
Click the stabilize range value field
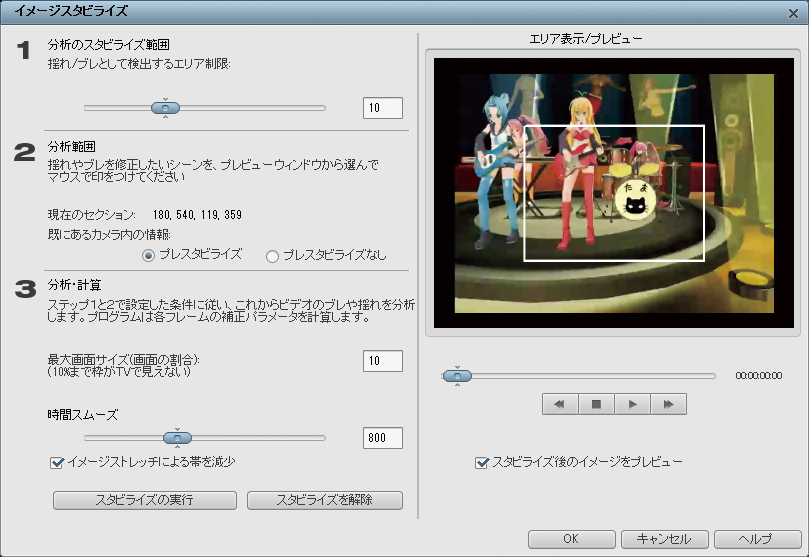383,108
